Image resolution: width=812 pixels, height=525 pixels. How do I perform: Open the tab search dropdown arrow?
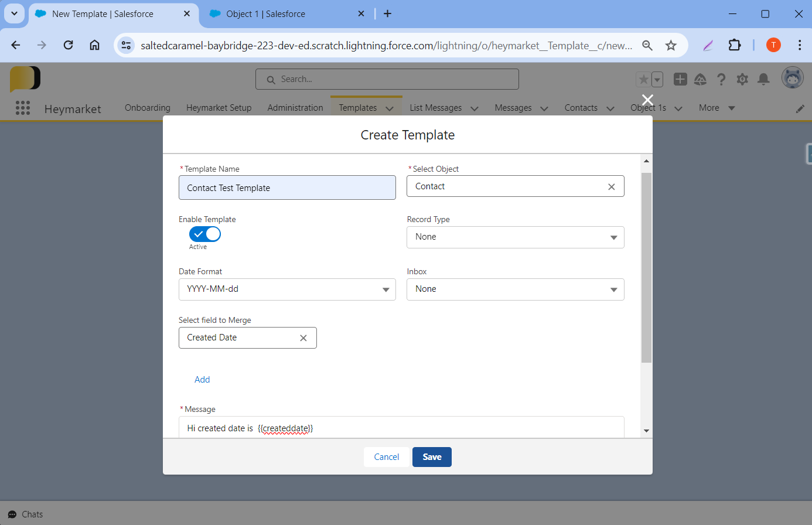14,13
